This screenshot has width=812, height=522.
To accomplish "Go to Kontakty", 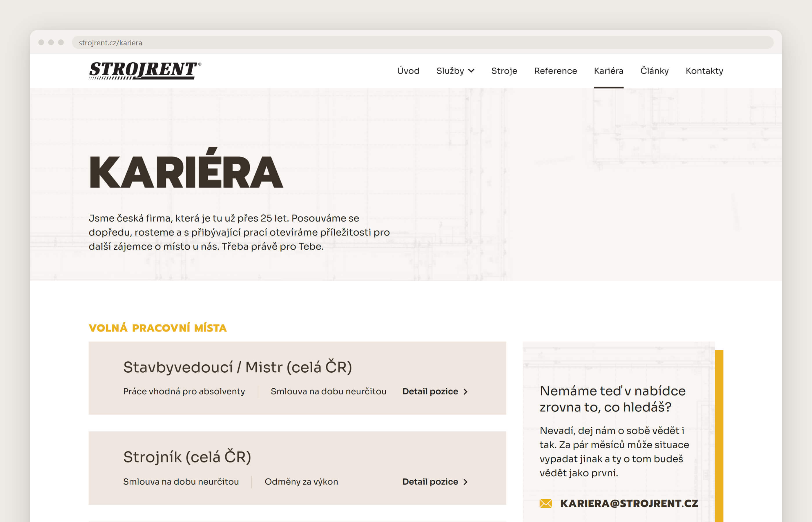I will click(x=704, y=71).
